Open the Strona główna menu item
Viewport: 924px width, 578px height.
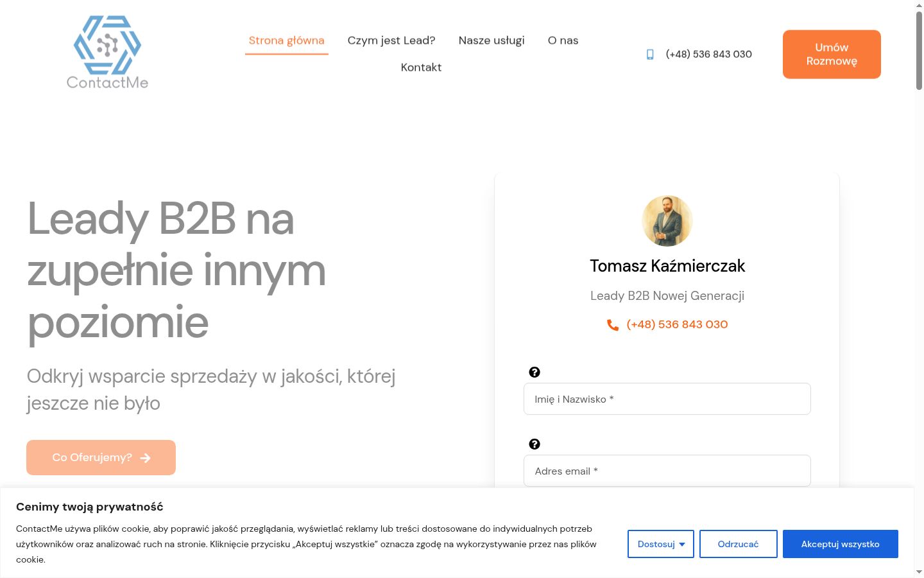286,40
